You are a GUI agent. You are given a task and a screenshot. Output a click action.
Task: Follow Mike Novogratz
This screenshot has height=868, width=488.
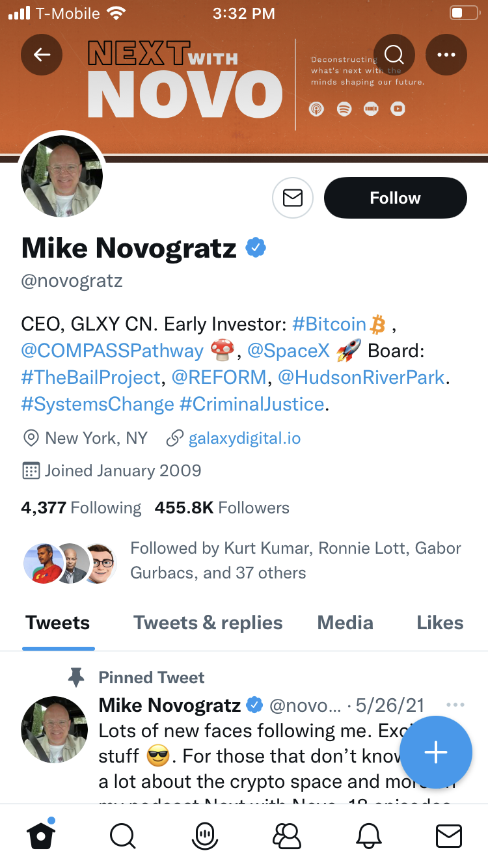tap(395, 198)
